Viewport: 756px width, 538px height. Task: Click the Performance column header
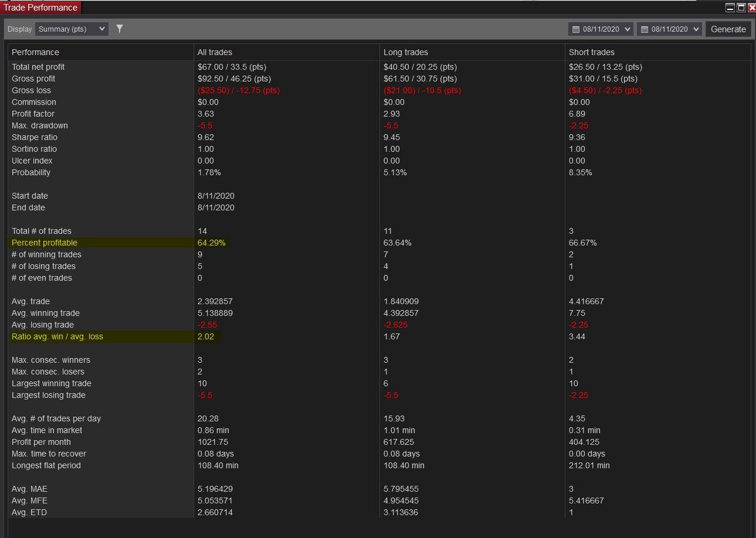(x=35, y=52)
